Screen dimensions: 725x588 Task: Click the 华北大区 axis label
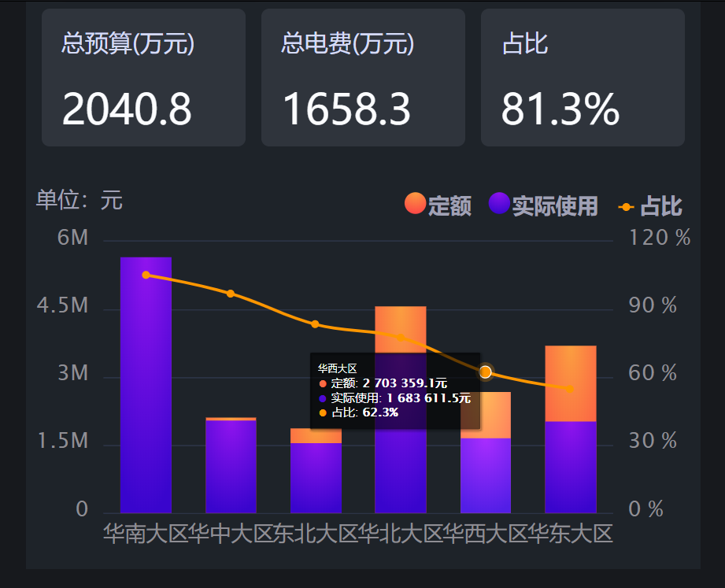coord(401,534)
